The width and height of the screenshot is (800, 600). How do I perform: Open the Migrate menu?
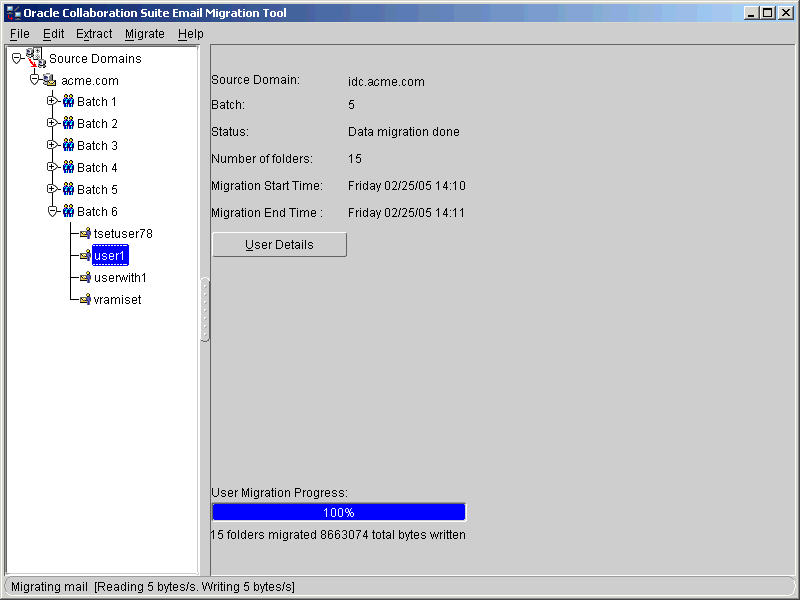[144, 33]
